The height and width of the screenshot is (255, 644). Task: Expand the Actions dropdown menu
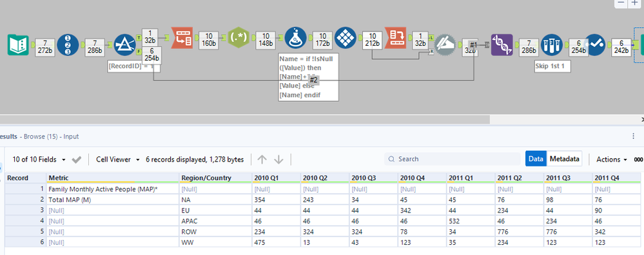612,160
